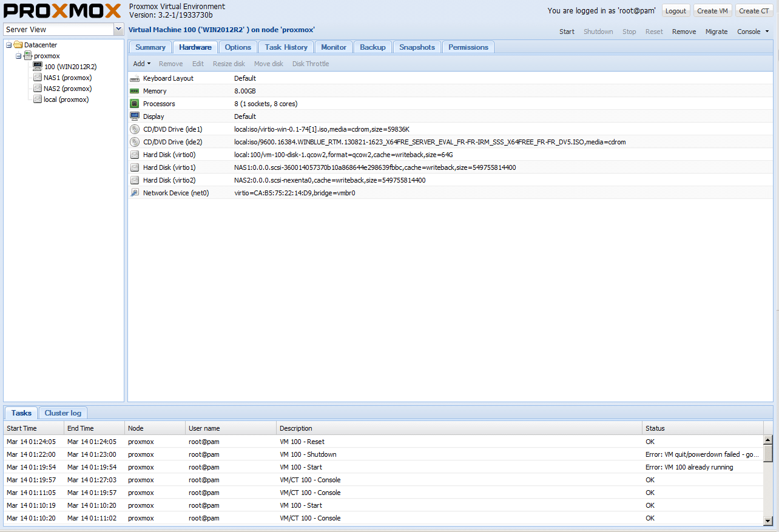Viewport: 779px width, 532px height.
Task: Click the monitor icon beside Display
Action: click(135, 116)
